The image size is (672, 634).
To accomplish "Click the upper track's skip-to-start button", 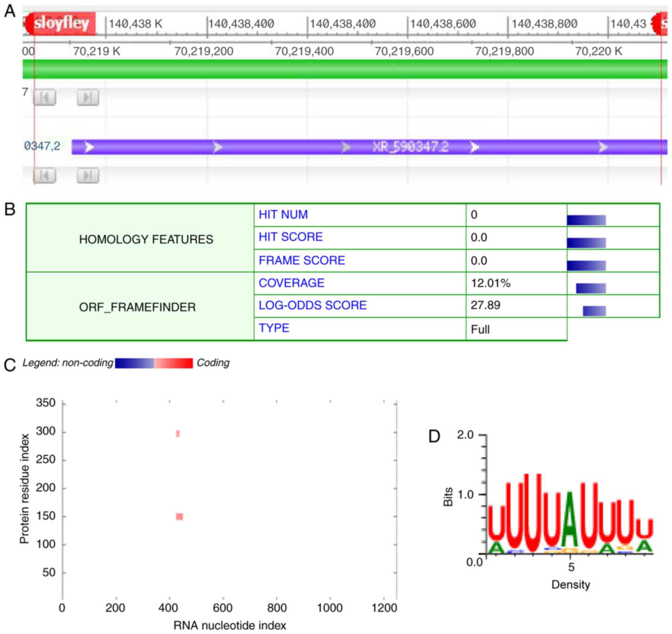I will (x=44, y=97).
